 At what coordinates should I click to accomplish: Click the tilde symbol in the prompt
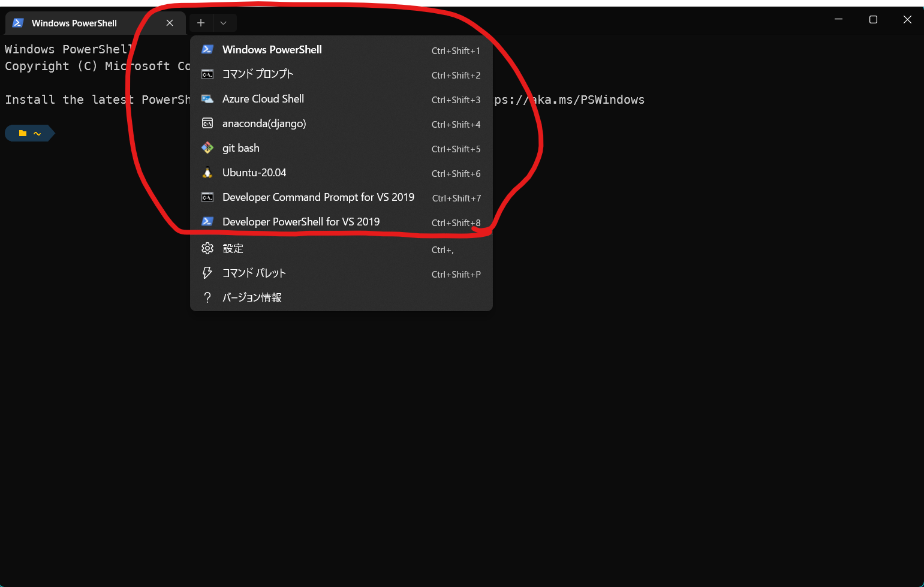coord(37,134)
